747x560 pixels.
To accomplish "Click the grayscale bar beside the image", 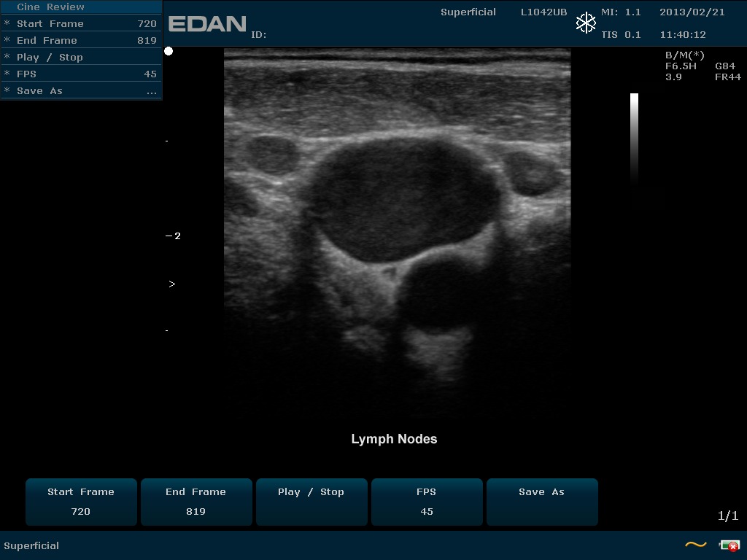I will click(634, 137).
